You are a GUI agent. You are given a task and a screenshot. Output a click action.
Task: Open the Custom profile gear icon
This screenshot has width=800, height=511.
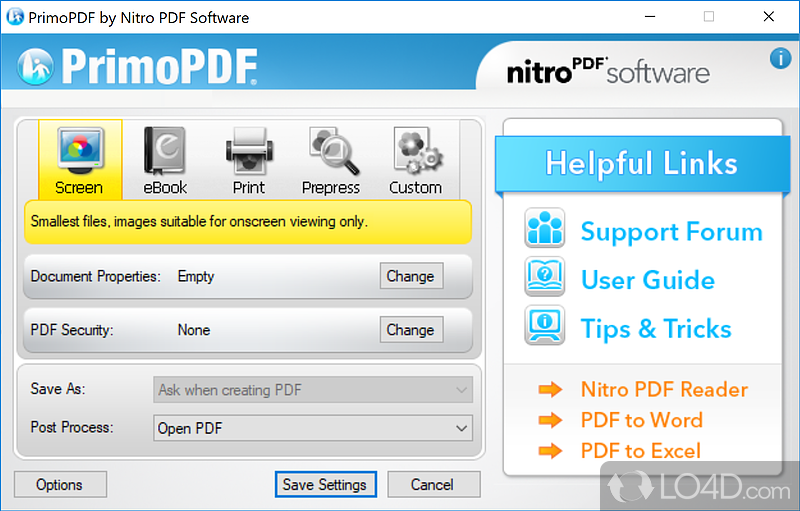[x=417, y=151]
